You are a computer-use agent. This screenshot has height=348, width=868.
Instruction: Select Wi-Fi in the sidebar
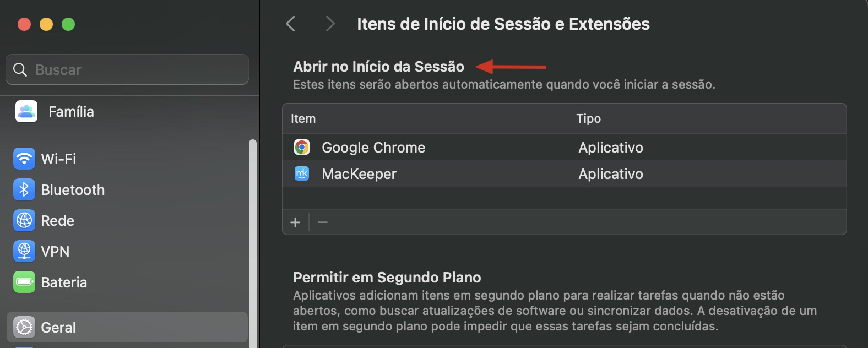[57, 159]
